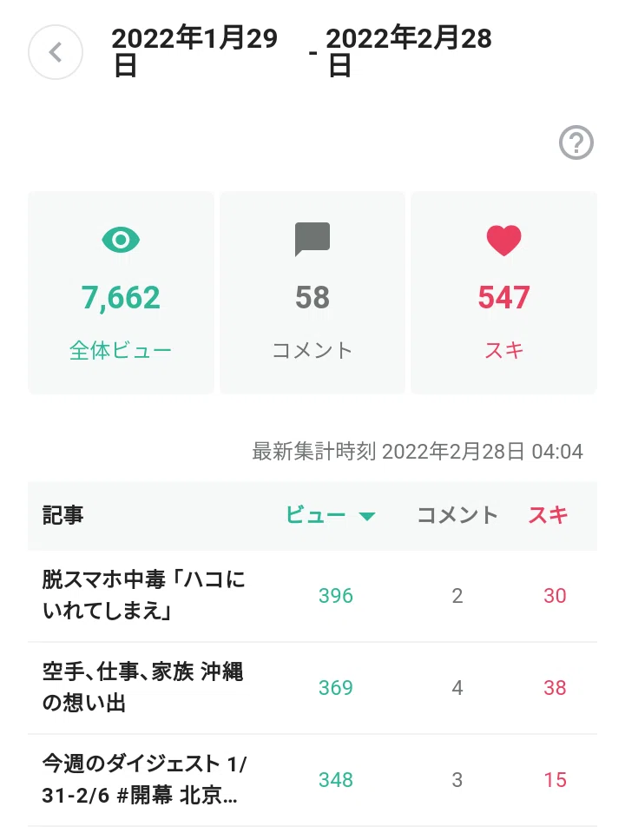Screen dimensions: 625x840
Task: Select the スキ summary card label
Action: [503, 350]
